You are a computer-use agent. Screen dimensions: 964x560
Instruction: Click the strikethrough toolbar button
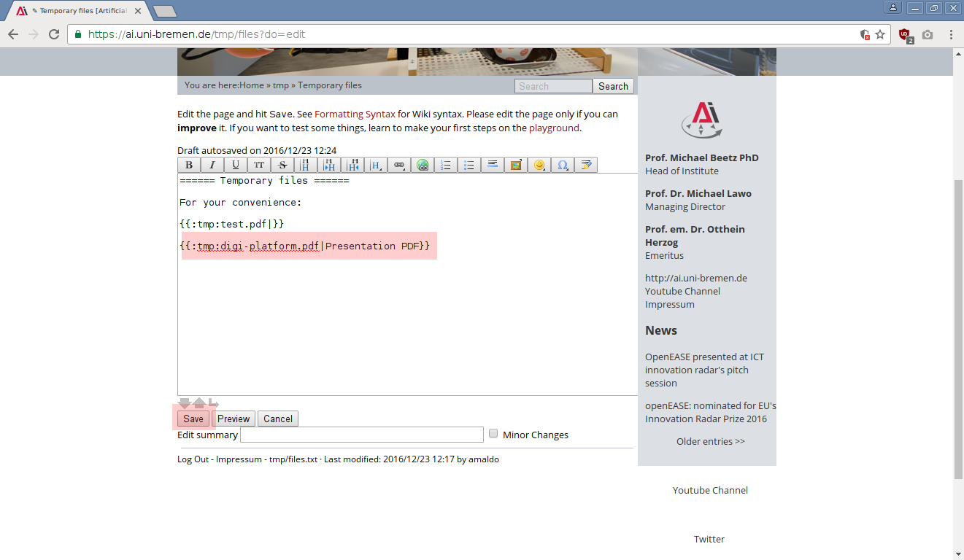pos(282,165)
